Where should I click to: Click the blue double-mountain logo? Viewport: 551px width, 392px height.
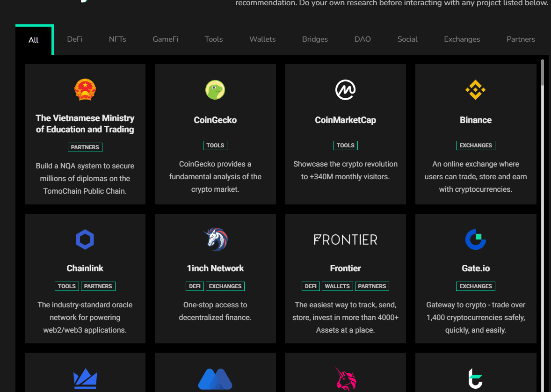point(215,379)
